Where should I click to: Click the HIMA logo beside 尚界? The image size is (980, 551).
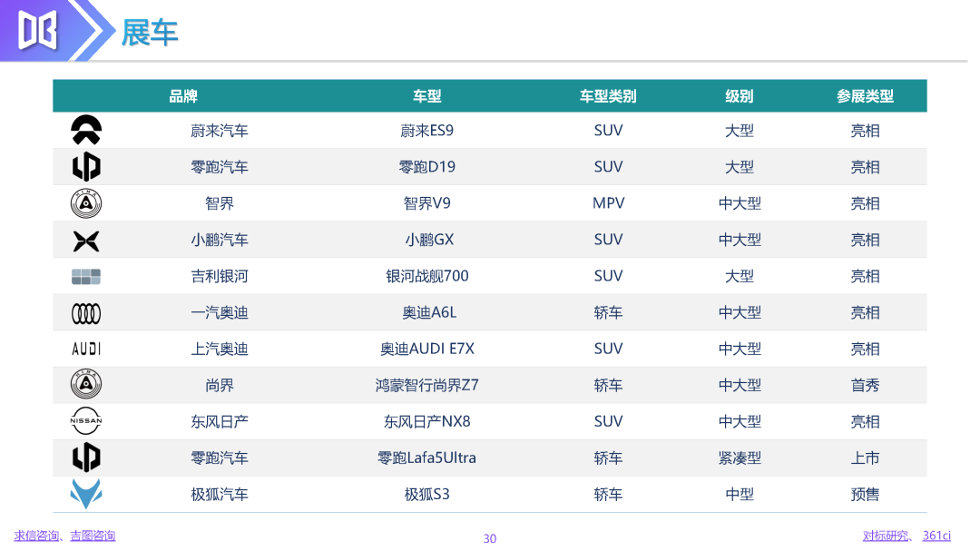86,384
